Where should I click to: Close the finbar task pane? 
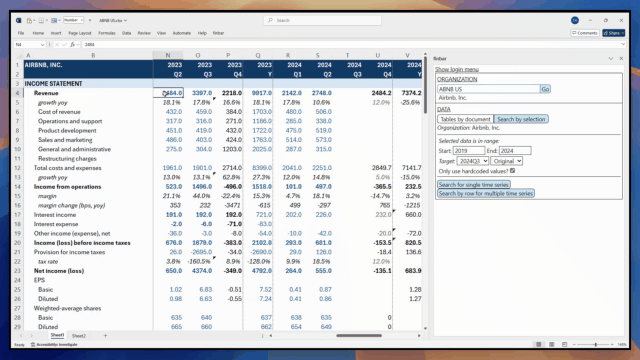click(x=621, y=58)
